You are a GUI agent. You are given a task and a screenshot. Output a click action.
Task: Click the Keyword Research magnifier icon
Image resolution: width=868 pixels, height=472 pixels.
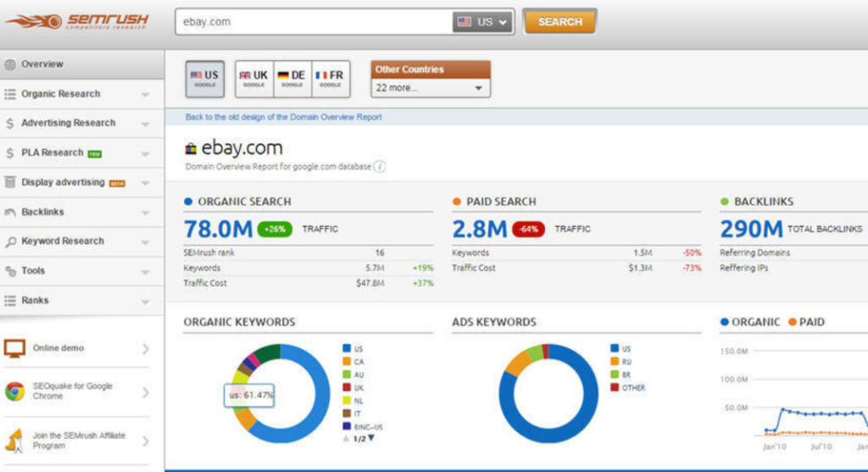point(10,242)
